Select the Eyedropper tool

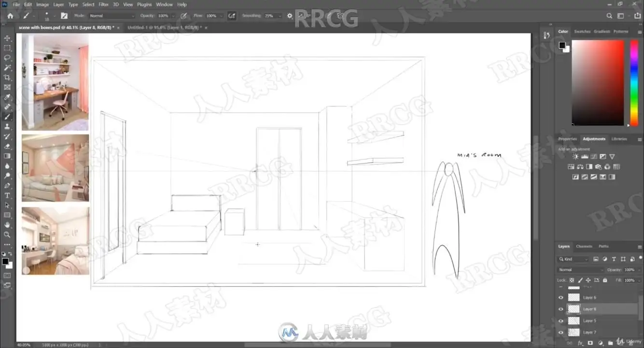pos(7,97)
